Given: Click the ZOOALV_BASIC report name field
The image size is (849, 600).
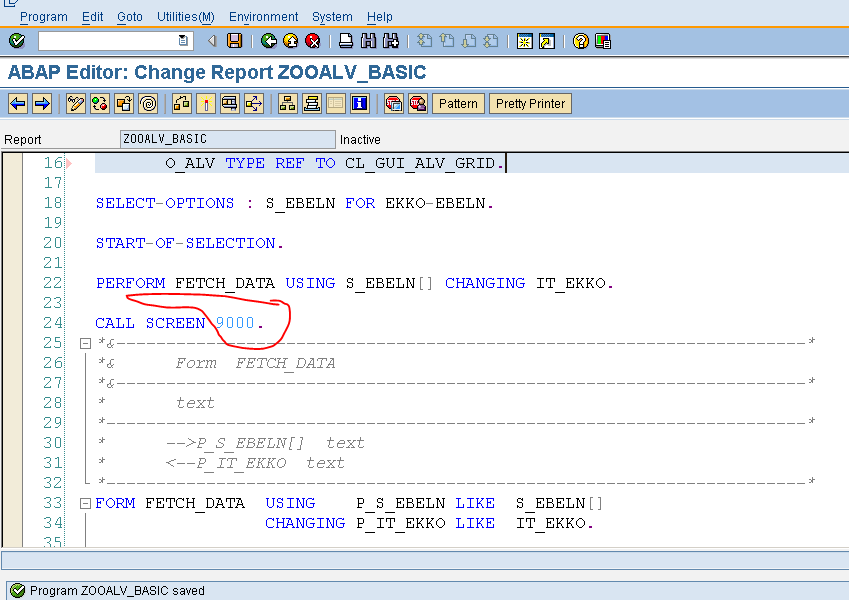Looking at the screenshot, I should 227,138.
